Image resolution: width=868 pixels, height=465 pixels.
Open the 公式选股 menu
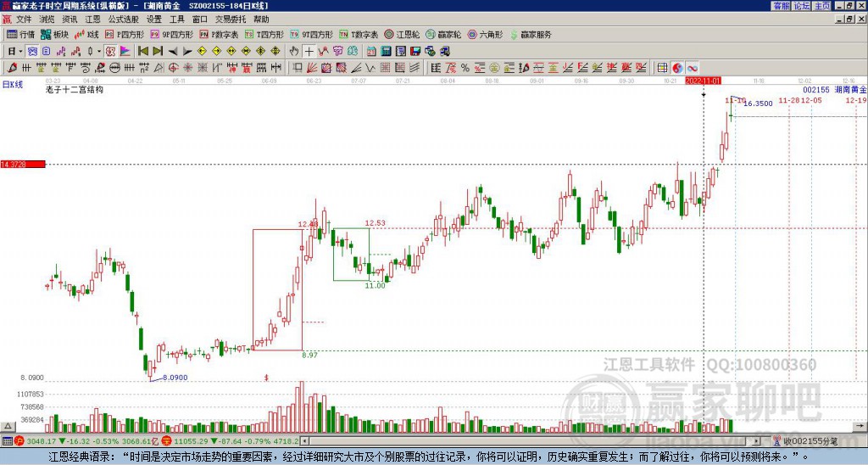[x=123, y=19]
